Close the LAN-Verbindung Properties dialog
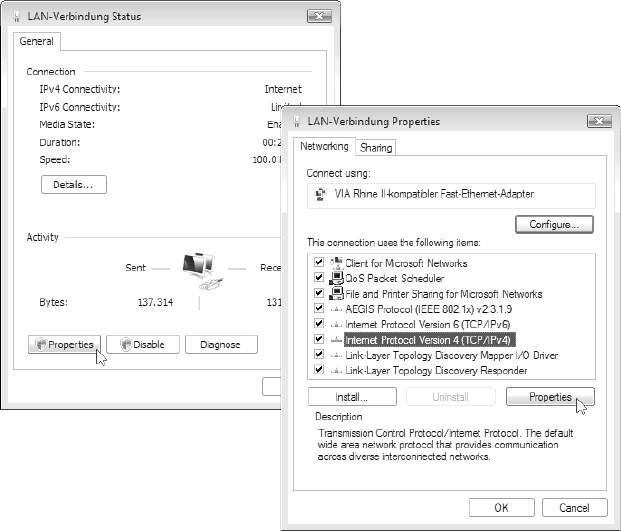The image size is (621, 531). click(599, 121)
